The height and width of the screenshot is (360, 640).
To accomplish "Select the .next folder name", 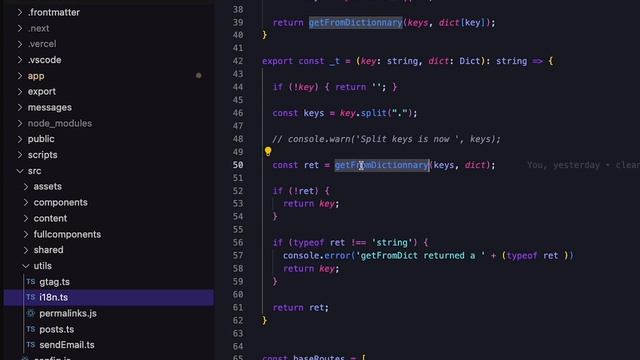I will 39,28.
